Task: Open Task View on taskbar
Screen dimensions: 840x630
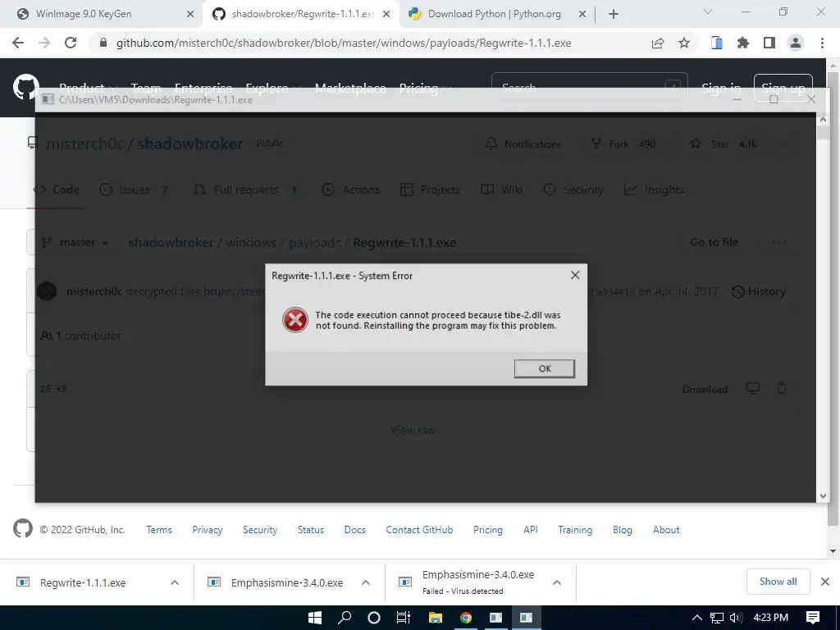Action: (x=404, y=618)
